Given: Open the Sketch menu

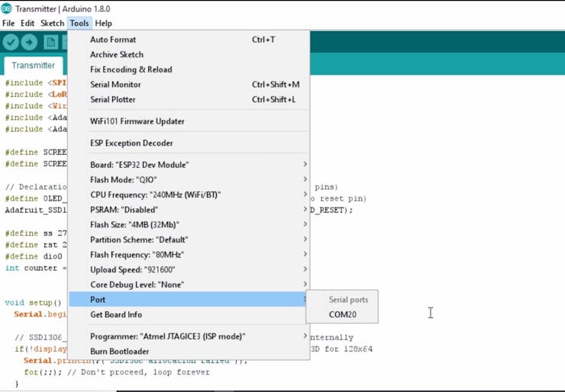Looking at the screenshot, I should tap(52, 24).
